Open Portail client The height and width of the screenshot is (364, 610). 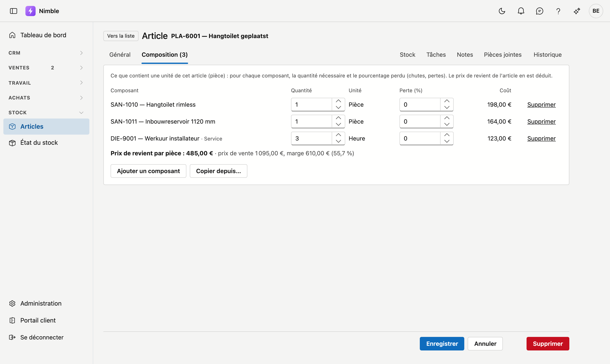pyautogui.click(x=46, y=320)
